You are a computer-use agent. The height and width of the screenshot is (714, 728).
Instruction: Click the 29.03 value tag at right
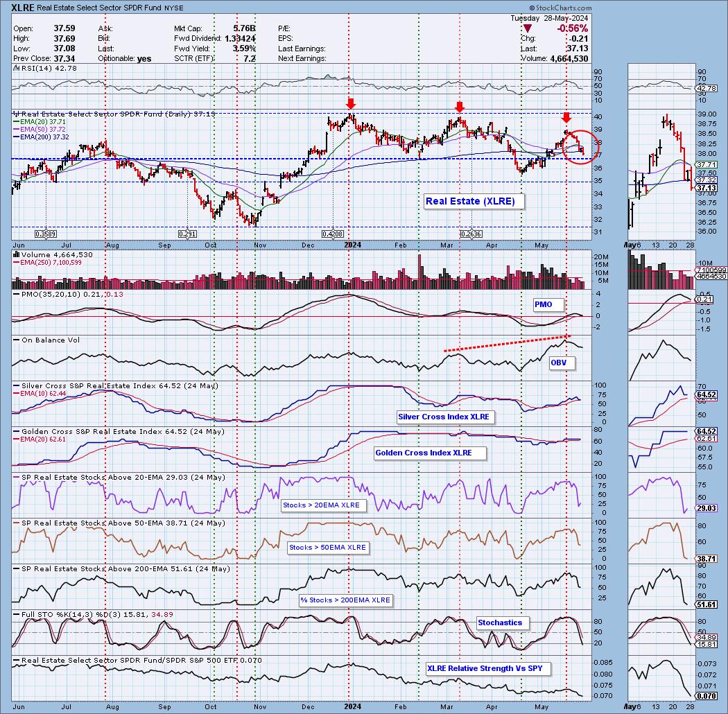[x=707, y=508]
